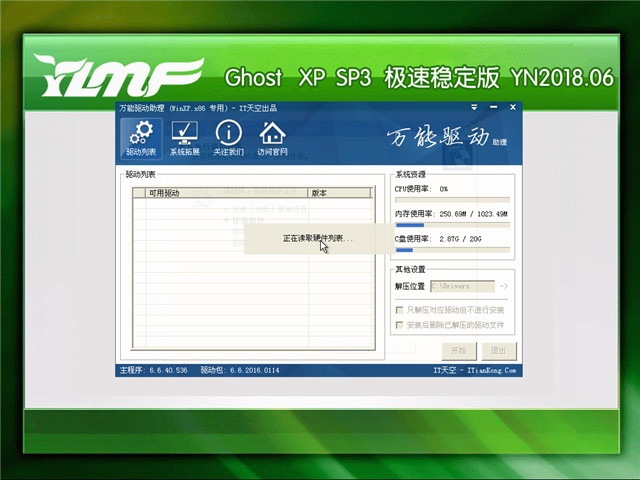Enable 只解压对应驱动但不进行安装 checkbox
The image size is (640, 480).
point(400,310)
